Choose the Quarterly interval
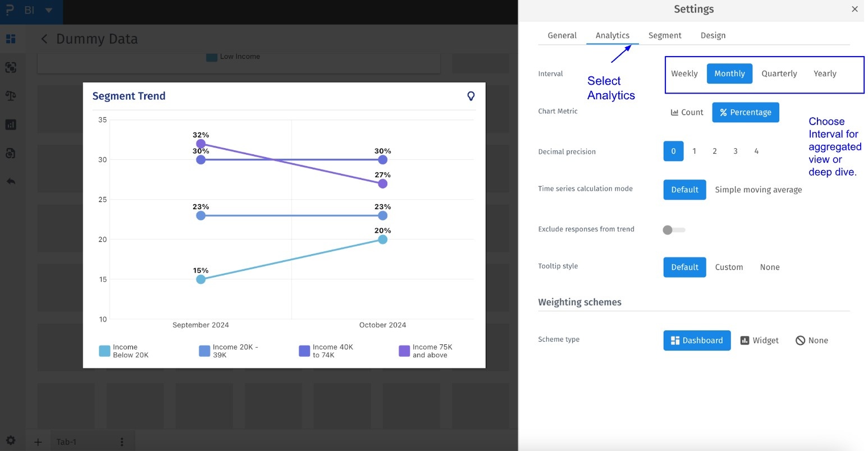Viewport: 868px width, 451px height. (x=779, y=73)
